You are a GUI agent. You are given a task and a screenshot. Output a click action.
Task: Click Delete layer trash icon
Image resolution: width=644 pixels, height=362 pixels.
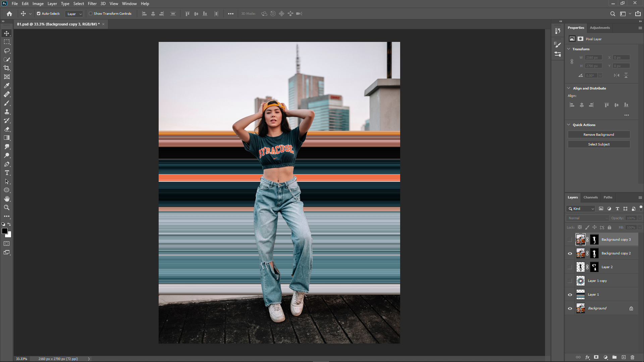coord(632,357)
